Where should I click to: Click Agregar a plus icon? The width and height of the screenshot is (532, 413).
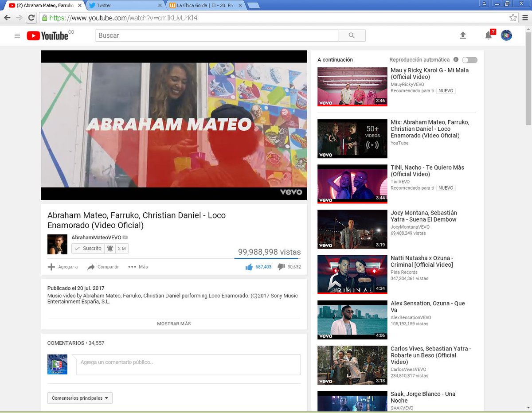pos(51,267)
